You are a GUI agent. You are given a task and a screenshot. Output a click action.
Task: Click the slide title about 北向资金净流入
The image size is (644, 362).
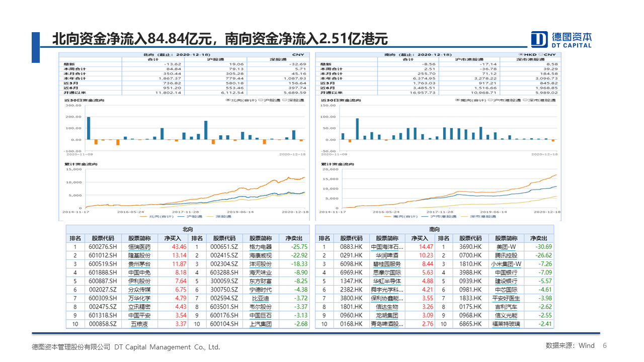tap(220, 39)
